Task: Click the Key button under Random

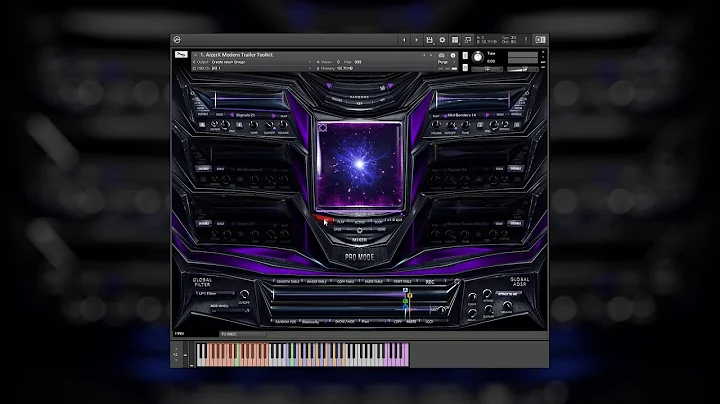Action: pos(360,104)
